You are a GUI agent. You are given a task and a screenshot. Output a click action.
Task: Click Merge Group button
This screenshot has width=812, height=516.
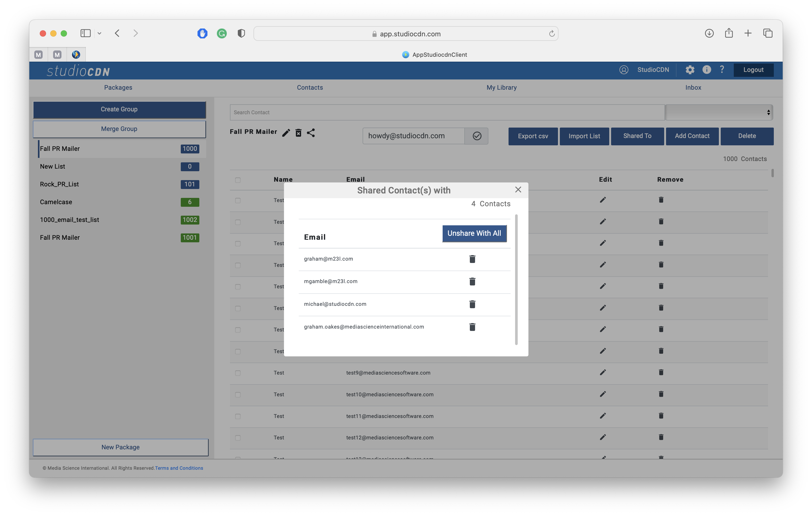click(x=119, y=129)
